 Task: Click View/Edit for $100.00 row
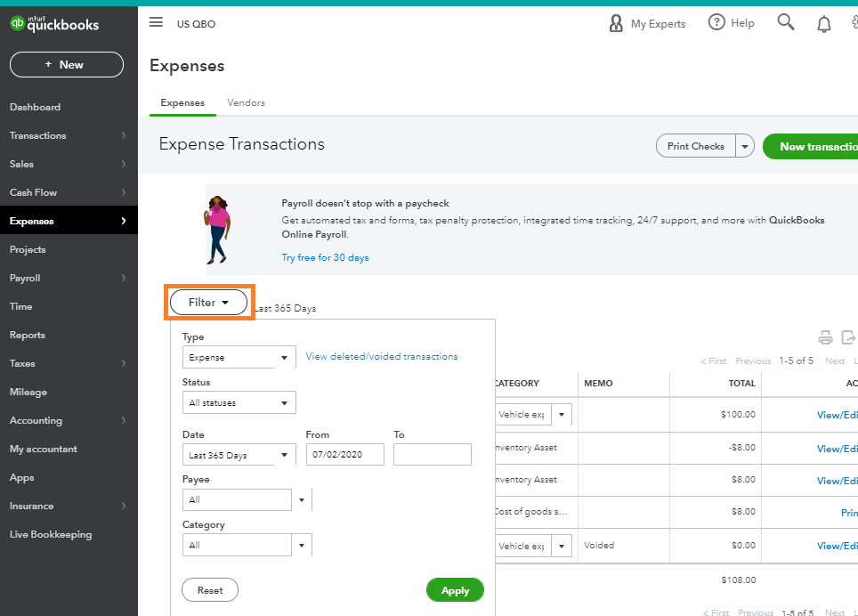point(838,415)
